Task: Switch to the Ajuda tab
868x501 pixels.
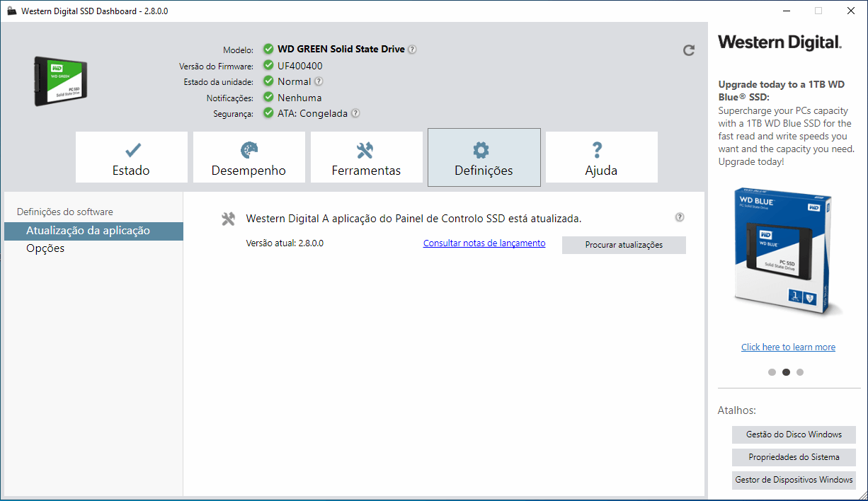Action: point(601,157)
